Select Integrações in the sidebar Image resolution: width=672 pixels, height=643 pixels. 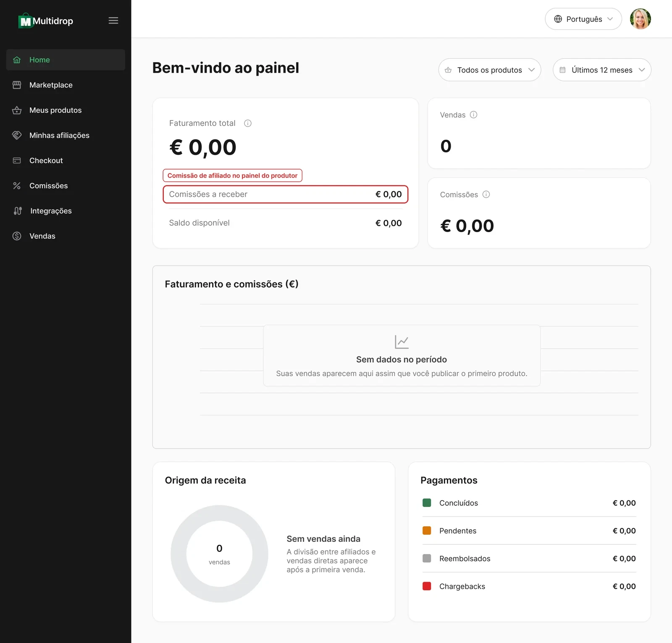[66, 211]
